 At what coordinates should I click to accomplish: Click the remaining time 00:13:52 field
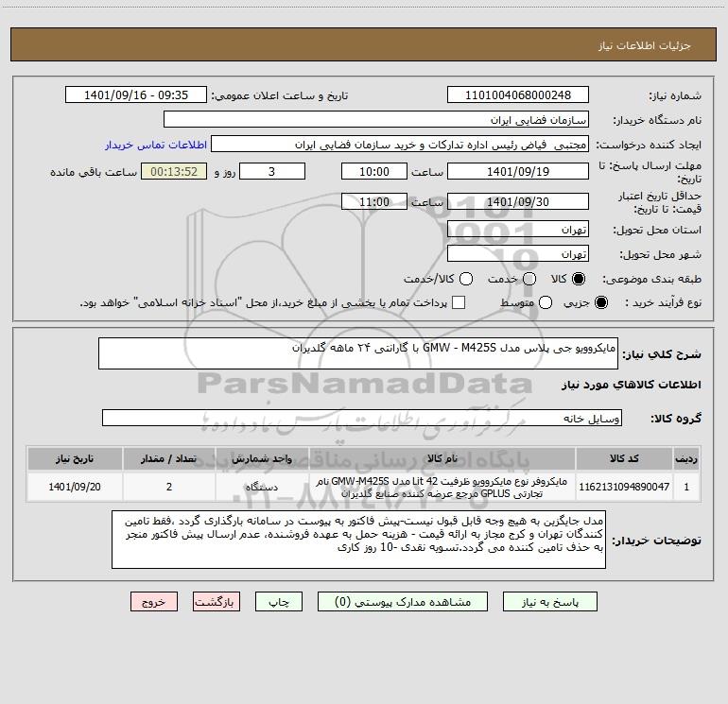(x=174, y=171)
